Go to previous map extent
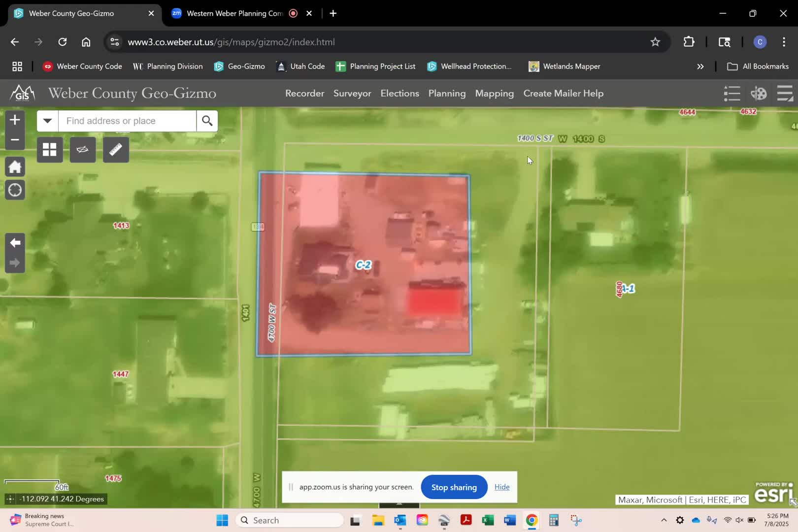This screenshot has height=532, width=798. pyautogui.click(x=15, y=243)
